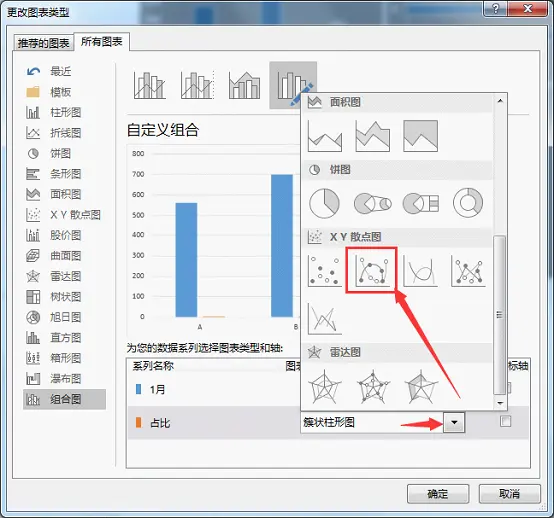Viewport: 554px width, 518px height.
Task: Click scroll-up arrow of chart type list
Action: coord(500,101)
